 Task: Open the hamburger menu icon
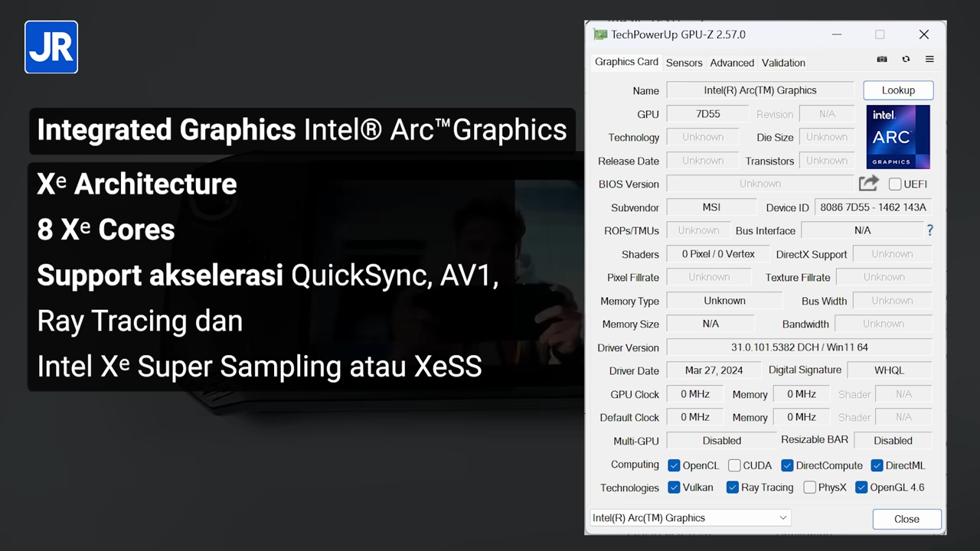coord(929,59)
